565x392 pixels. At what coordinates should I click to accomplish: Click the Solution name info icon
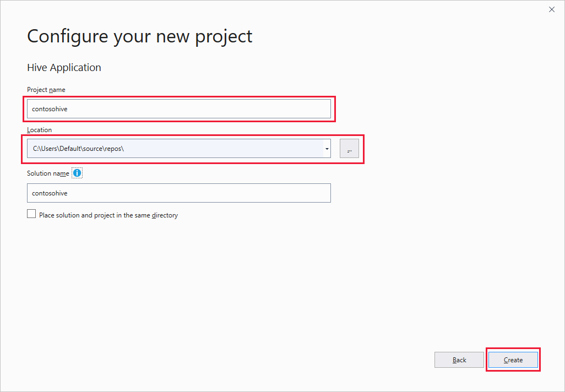77,172
